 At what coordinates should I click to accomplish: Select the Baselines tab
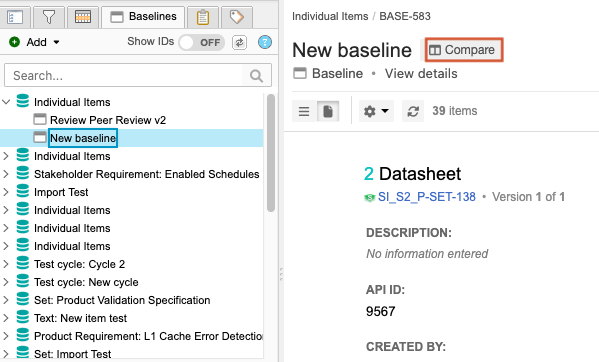(143, 17)
